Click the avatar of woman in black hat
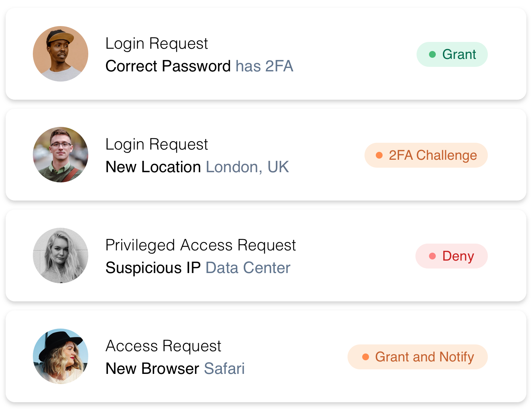Image resolution: width=532 pixels, height=409 pixels. 60,357
